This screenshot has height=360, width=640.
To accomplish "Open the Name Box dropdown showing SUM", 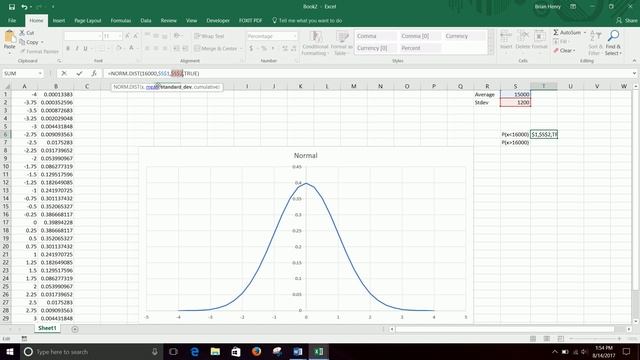I will tap(40, 73).
